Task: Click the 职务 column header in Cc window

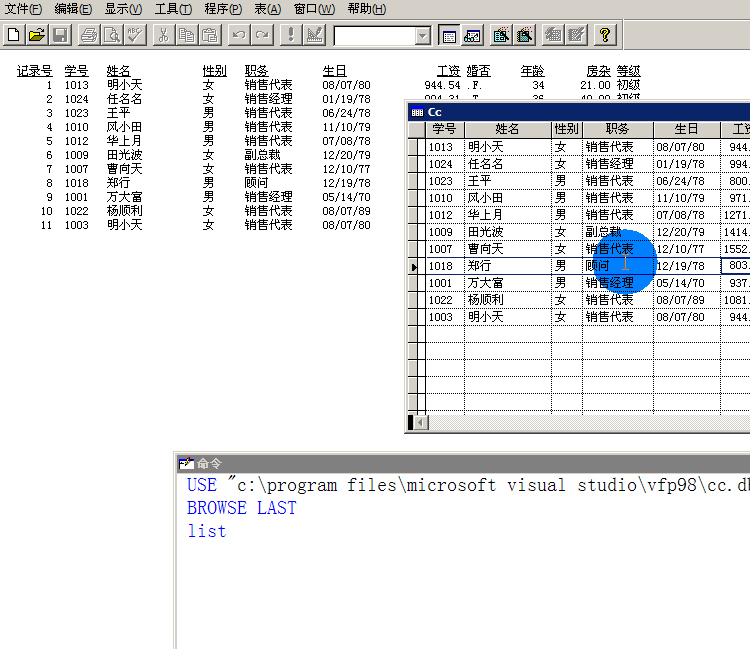Action: pos(618,129)
